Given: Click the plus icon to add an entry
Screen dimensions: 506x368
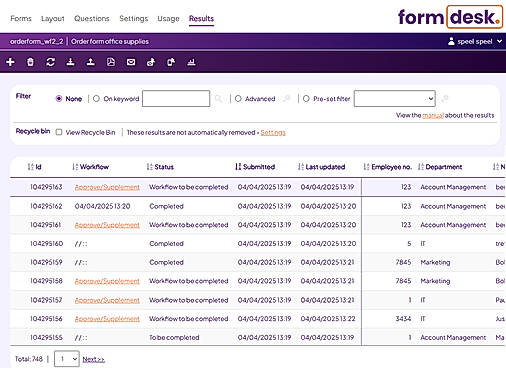Looking at the screenshot, I should click(x=10, y=62).
